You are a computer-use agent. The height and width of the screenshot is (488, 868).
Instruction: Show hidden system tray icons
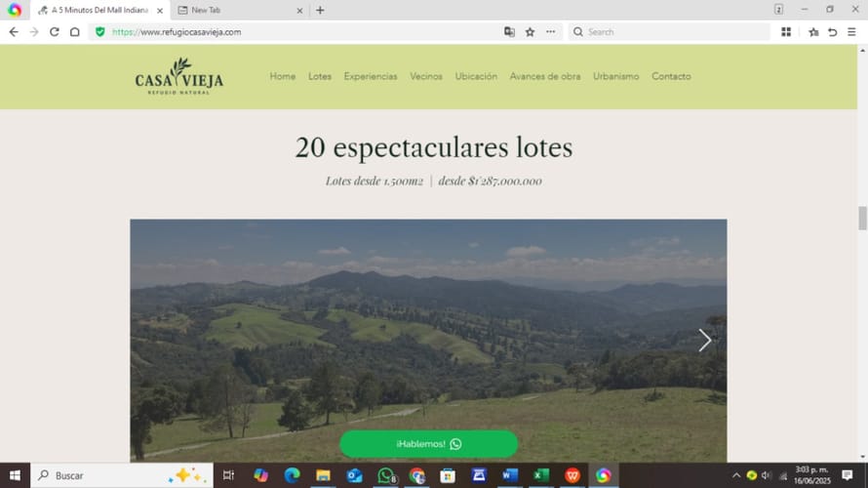(736, 475)
